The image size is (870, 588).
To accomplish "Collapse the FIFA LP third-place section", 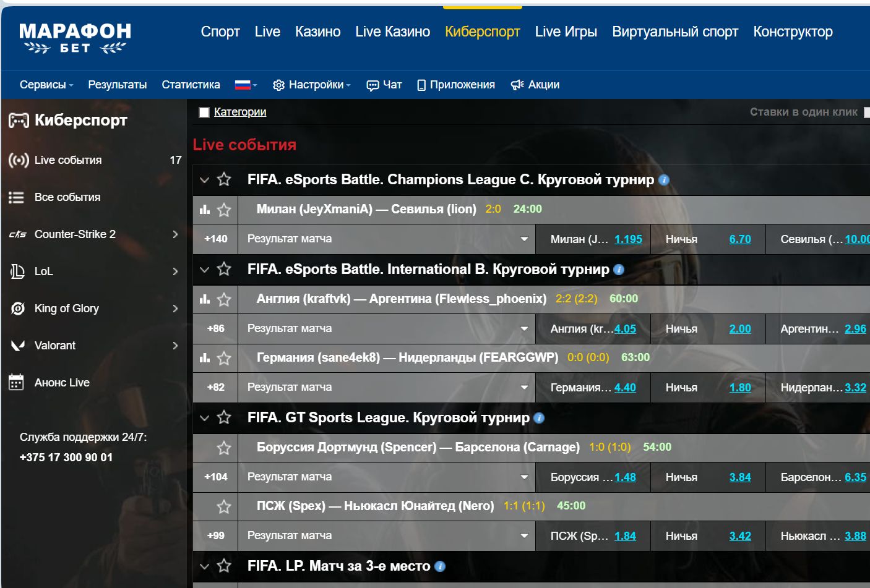I will (x=205, y=566).
